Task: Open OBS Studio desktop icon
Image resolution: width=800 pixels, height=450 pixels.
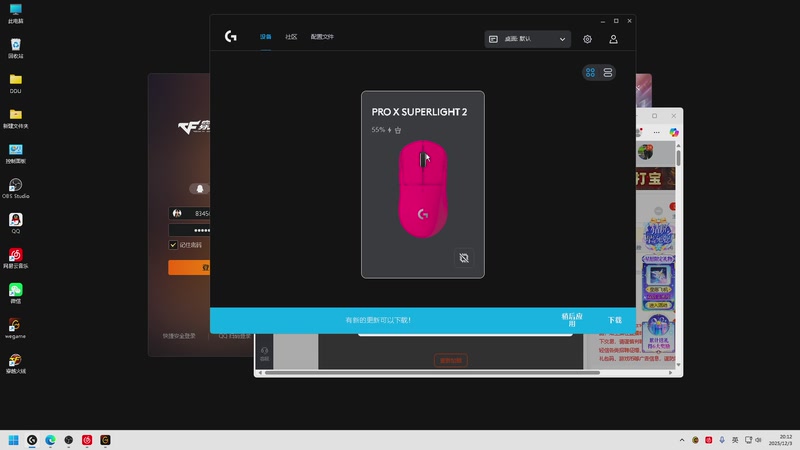Action: 16,189
